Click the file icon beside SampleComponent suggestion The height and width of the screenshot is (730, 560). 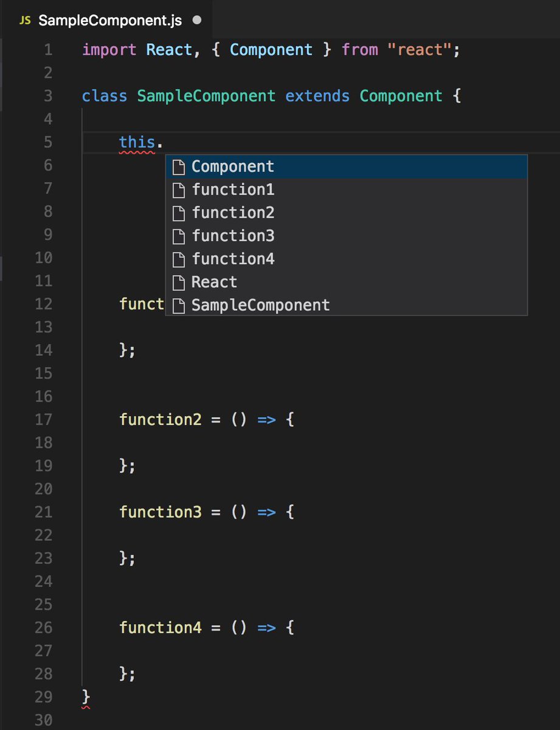click(x=178, y=305)
